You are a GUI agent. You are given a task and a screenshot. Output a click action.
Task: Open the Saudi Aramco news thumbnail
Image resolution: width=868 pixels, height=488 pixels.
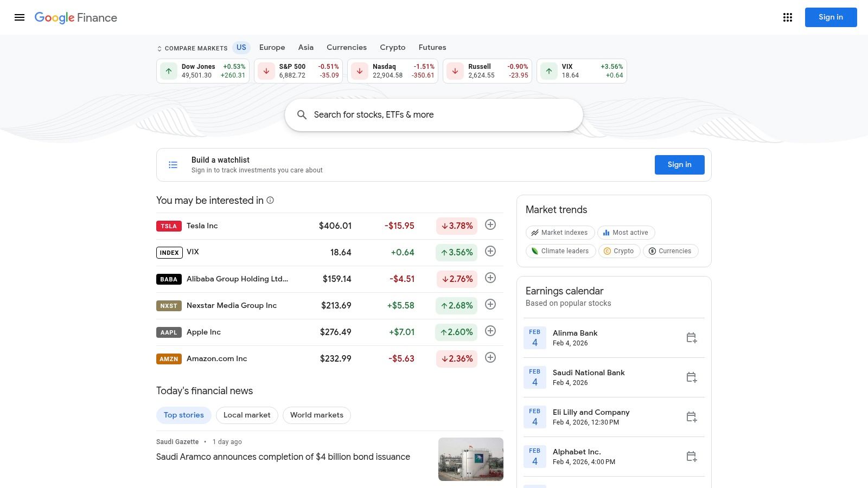pyautogui.click(x=471, y=459)
